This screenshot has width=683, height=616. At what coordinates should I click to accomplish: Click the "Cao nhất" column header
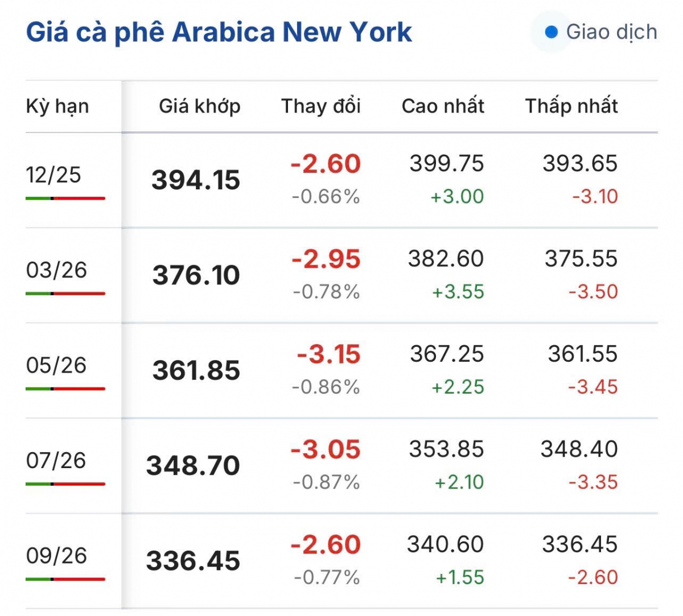coord(443,106)
